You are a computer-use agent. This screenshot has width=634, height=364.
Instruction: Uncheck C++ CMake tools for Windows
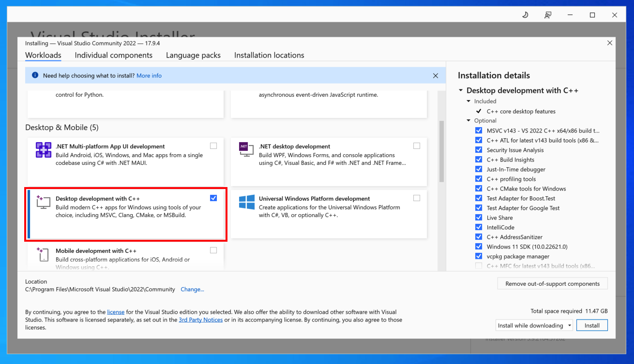[x=479, y=189]
